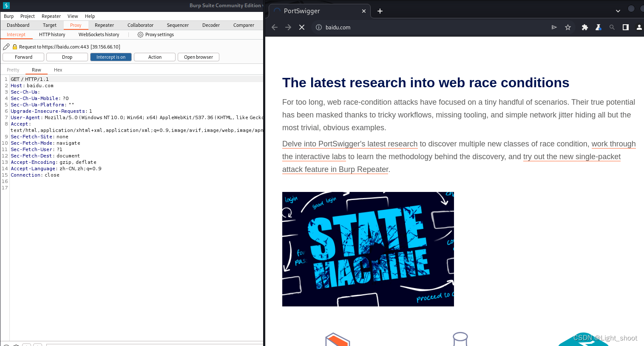
Task: Switch request view to Pretty
Action: (x=13, y=70)
